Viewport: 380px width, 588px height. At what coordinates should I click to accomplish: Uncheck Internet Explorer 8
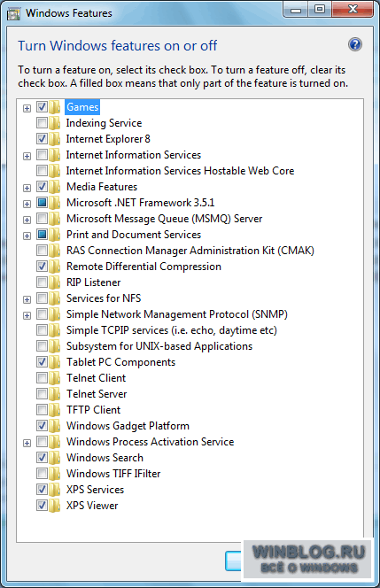42,139
